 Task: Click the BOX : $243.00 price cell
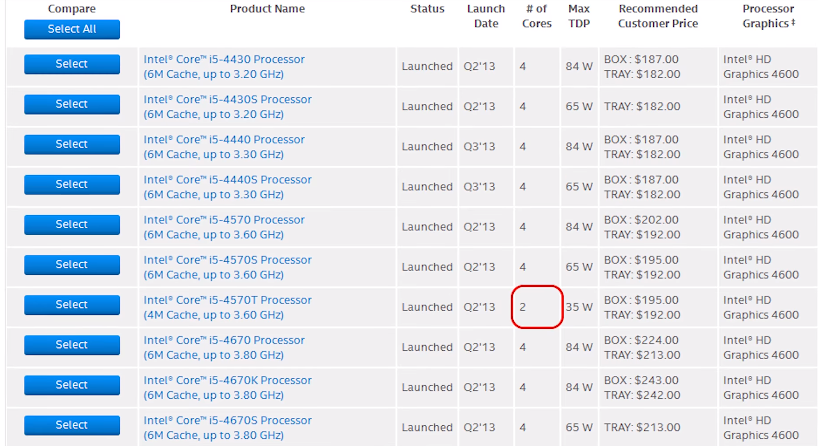[x=642, y=380]
